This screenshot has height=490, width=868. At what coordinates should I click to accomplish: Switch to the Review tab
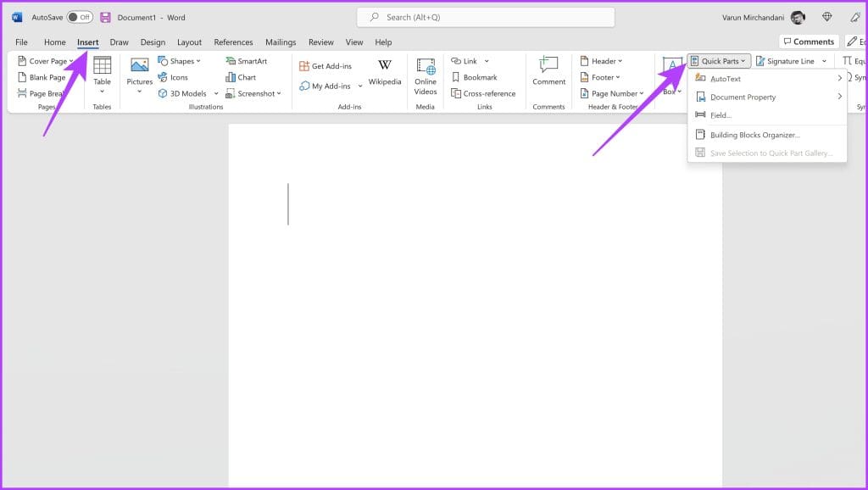tap(321, 42)
